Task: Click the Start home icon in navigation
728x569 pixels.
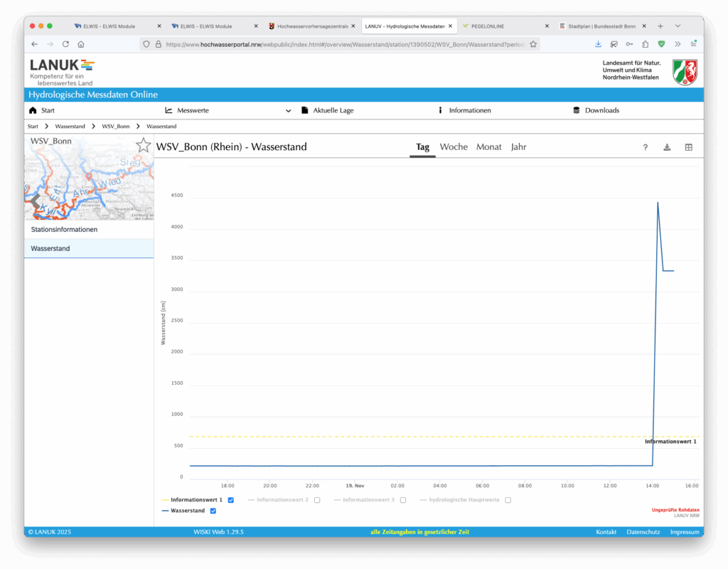Action: 33,110
